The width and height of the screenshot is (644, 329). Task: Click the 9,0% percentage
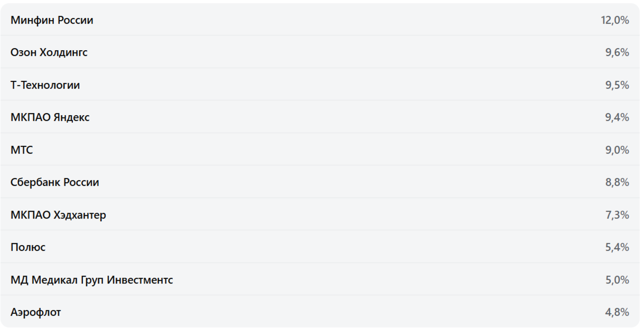point(617,150)
